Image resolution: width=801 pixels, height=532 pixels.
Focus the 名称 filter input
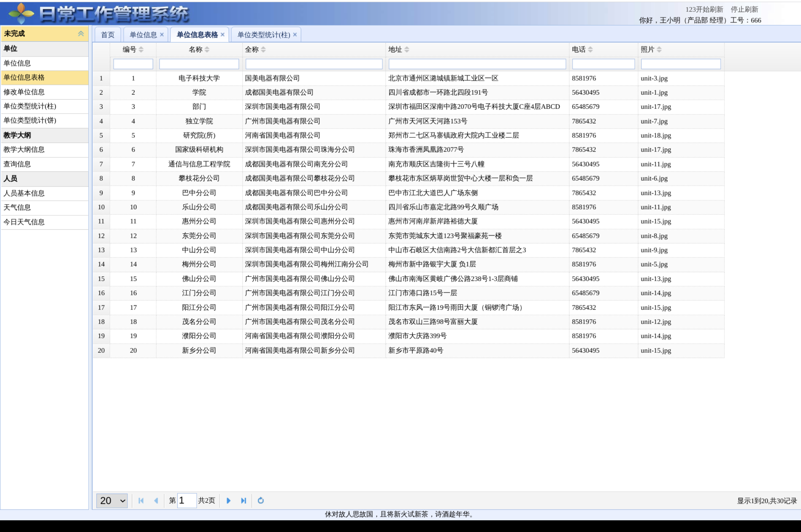point(199,64)
